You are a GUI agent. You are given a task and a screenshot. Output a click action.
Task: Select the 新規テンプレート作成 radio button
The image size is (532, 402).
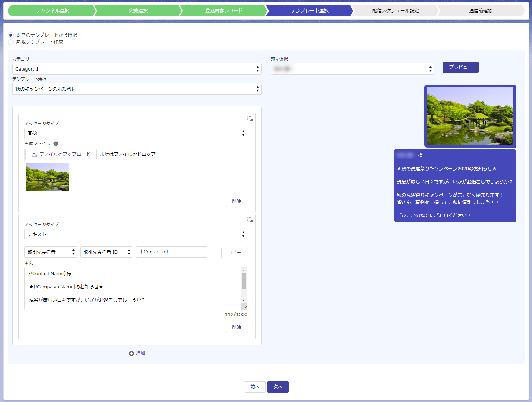(11, 42)
